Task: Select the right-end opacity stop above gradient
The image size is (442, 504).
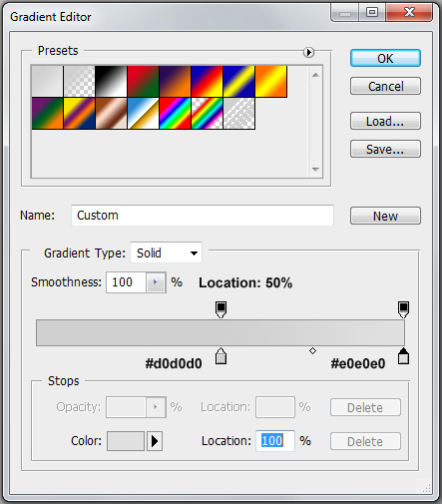Action: [x=403, y=309]
